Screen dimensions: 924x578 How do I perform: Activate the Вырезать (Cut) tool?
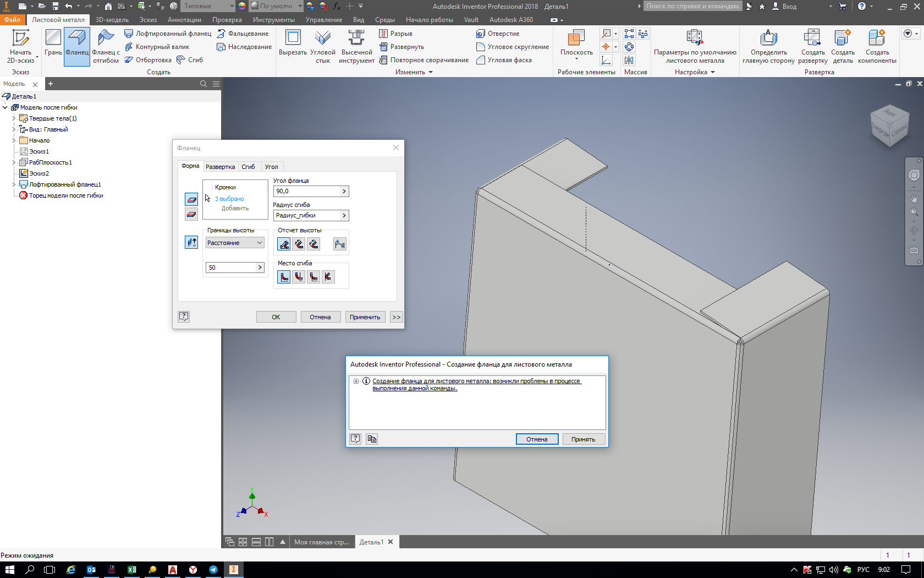tap(293, 43)
